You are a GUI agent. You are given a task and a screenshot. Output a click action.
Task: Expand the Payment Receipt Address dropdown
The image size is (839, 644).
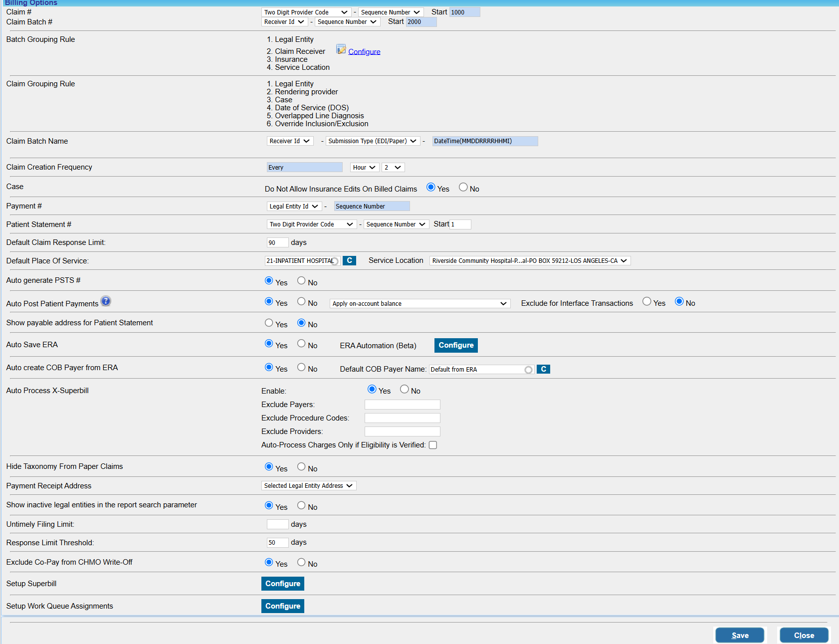[x=309, y=486]
